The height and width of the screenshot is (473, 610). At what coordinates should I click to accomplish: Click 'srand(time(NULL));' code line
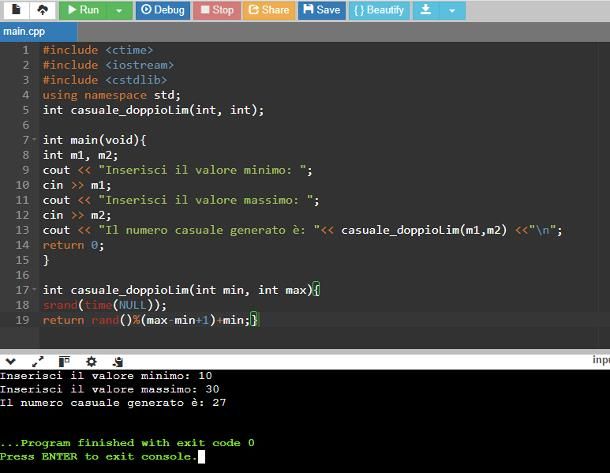click(105, 305)
